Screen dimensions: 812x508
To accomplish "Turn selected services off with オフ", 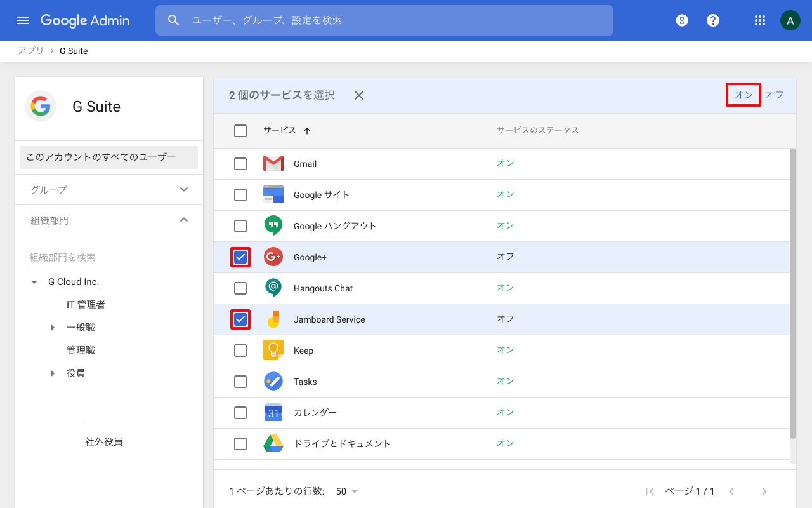I will [775, 95].
